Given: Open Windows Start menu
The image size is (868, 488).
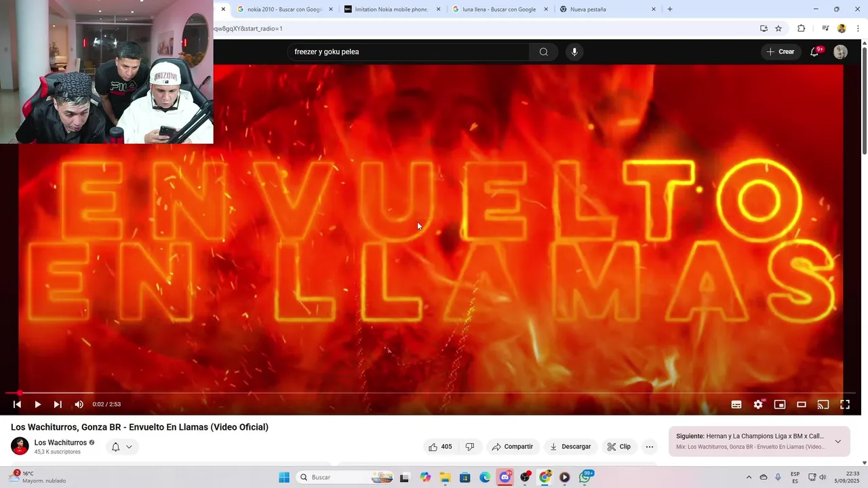Looking at the screenshot, I should coord(284,477).
